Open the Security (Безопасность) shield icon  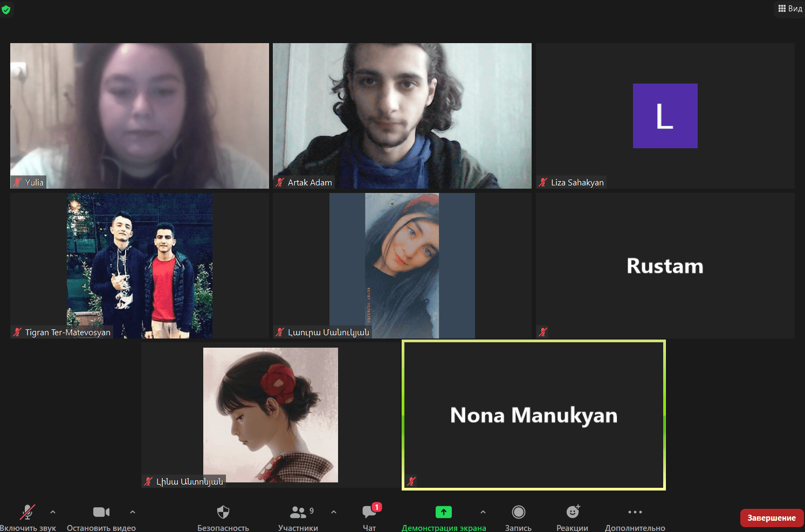223,513
